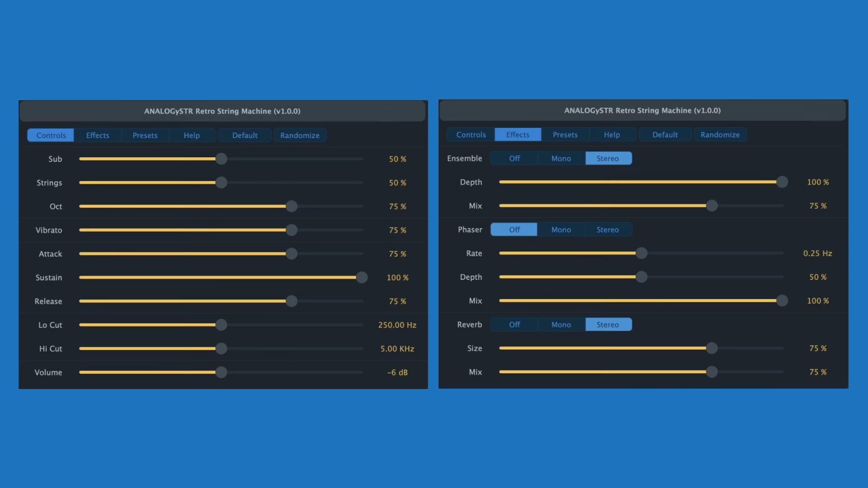Image resolution: width=868 pixels, height=488 pixels.
Task: Click the Default button on the Controls window
Action: (245, 135)
